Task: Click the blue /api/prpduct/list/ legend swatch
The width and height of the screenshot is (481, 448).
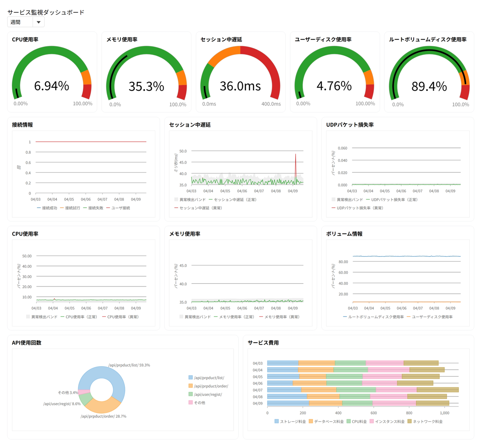Action: coord(191,378)
